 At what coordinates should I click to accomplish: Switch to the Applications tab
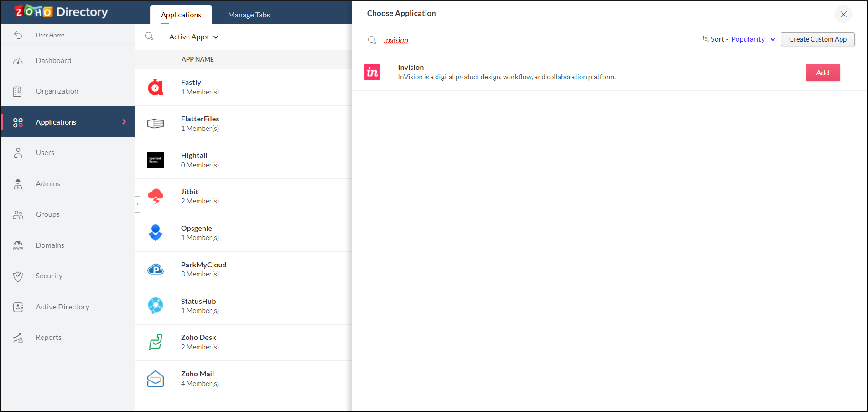click(181, 15)
